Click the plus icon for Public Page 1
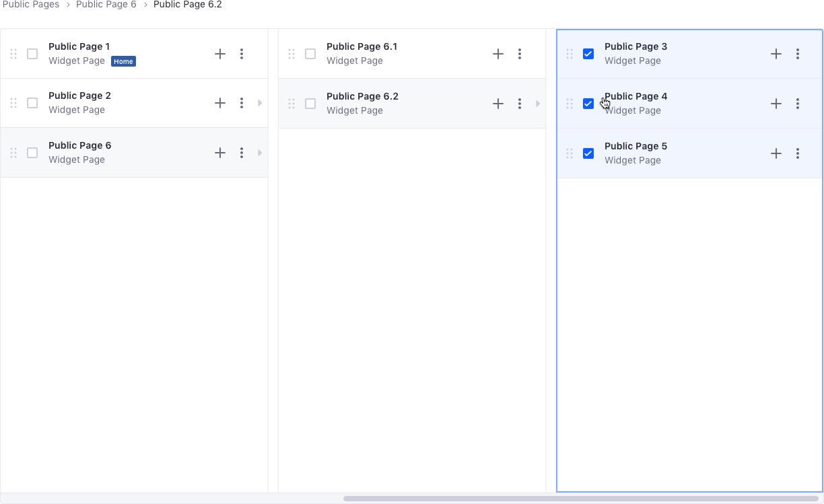The width and height of the screenshot is (824, 504). [220, 54]
